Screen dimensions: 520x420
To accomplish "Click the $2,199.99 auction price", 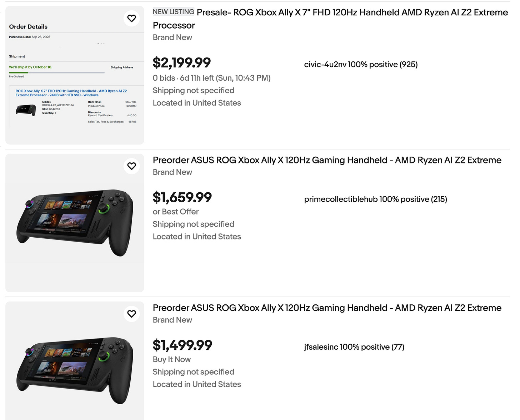I will click(x=182, y=62).
